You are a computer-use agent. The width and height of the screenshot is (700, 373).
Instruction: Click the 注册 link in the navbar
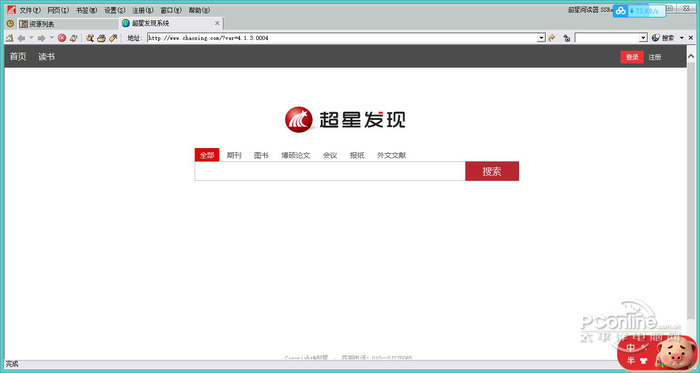point(655,57)
